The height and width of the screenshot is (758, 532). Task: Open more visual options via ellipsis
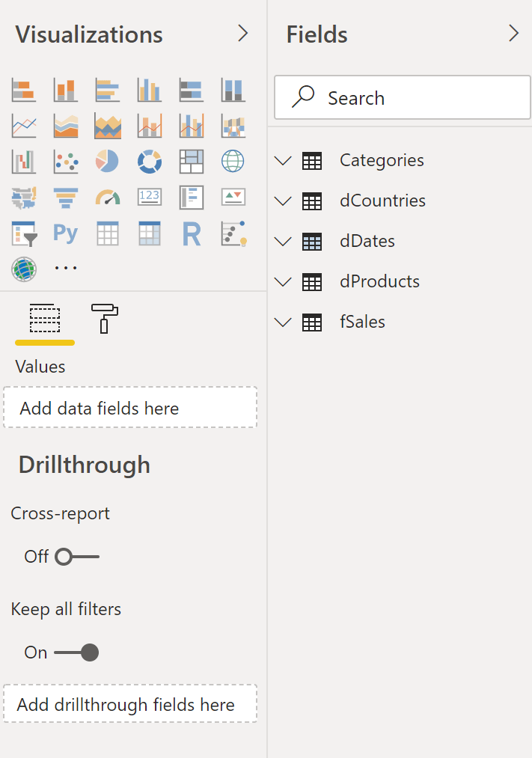coord(65,269)
